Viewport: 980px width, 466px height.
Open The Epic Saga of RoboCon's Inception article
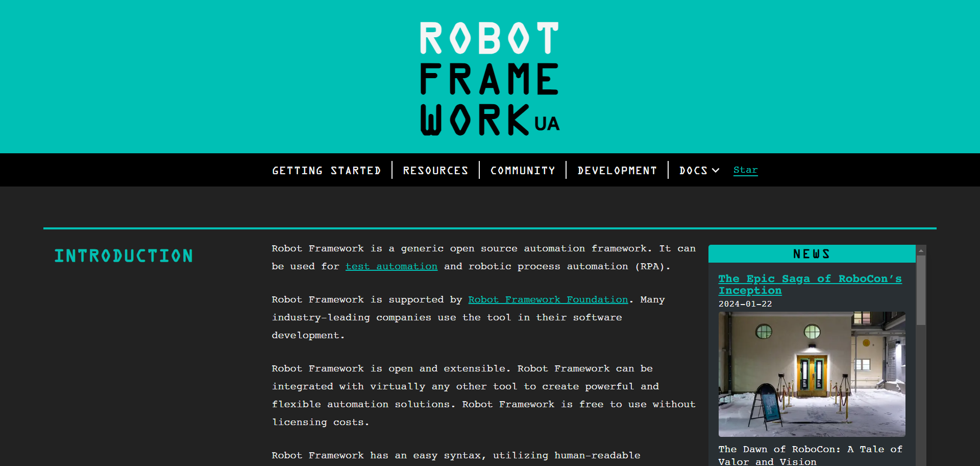810,285
